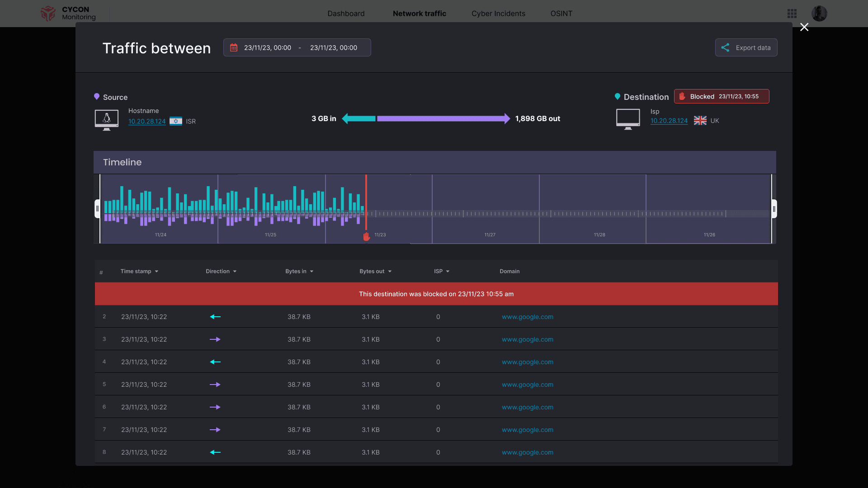Click the Linux source computer icon

[x=107, y=120]
